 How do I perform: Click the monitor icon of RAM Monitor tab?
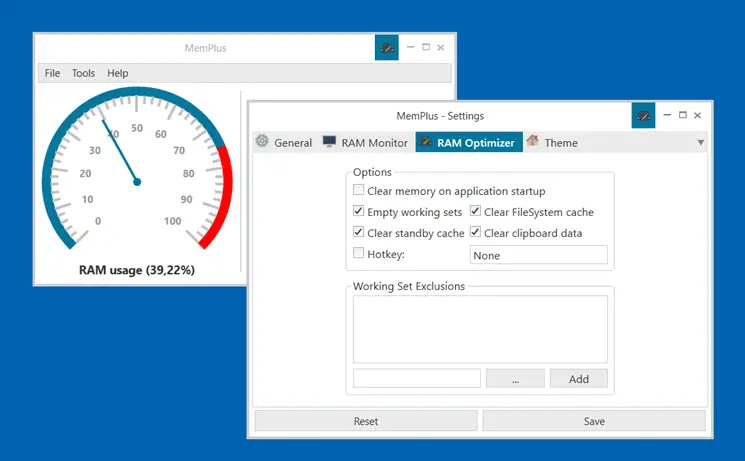329,141
